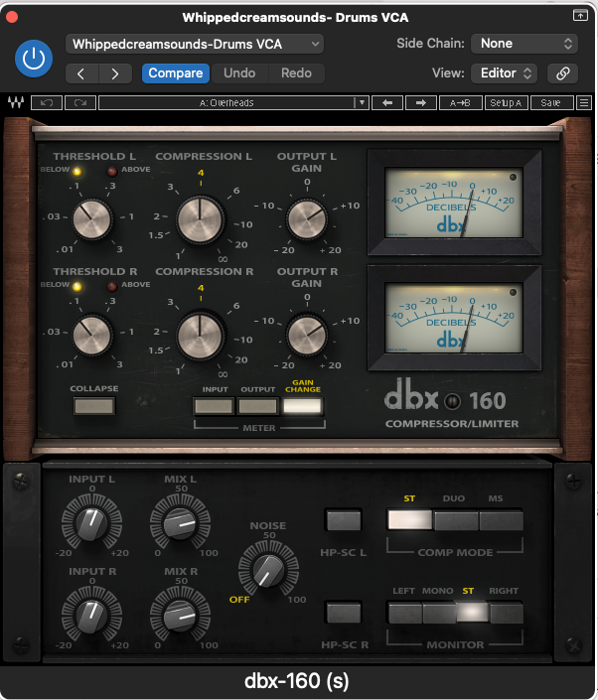Click the lower meter's overload LED
This screenshot has width=598, height=700.
tap(513, 292)
